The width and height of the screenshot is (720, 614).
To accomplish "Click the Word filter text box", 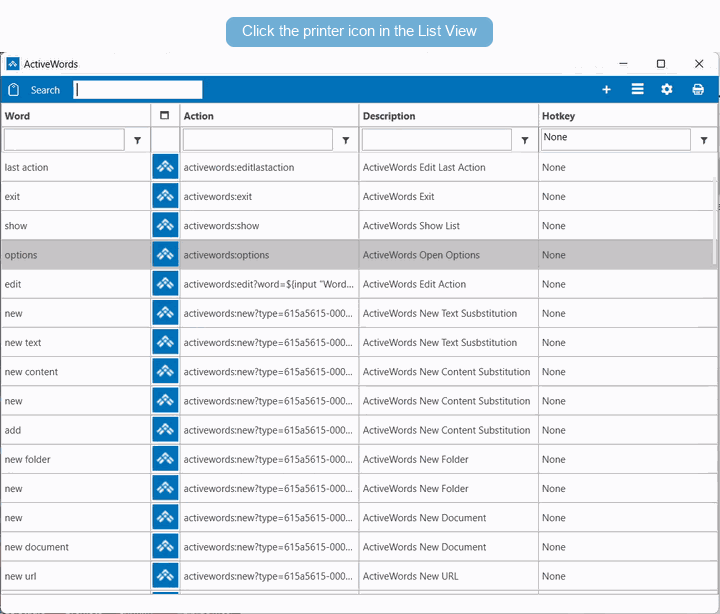I will coord(64,140).
